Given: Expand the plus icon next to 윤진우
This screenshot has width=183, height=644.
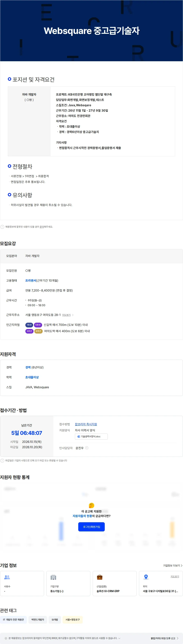Looking at the screenshot, I should (x=87, y=448).
